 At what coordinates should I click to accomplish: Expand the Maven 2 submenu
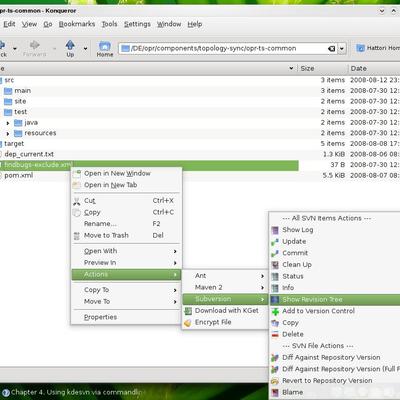point(224,287)
